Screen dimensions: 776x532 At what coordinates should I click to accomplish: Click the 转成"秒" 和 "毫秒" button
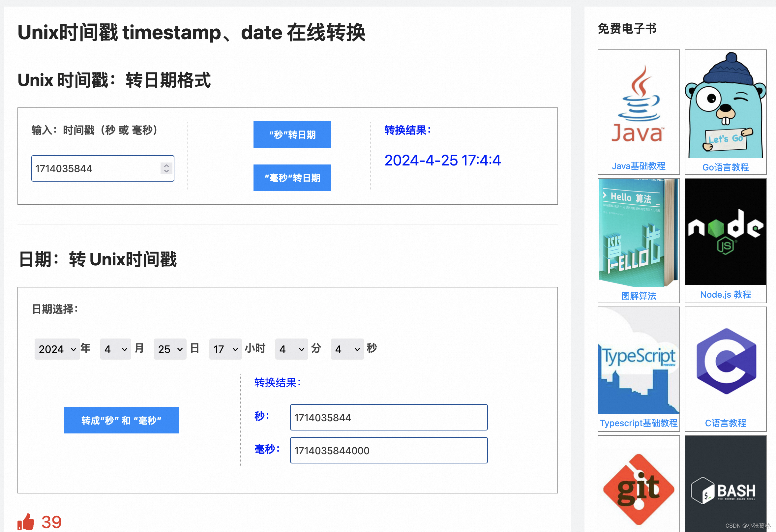coord(121,420)
